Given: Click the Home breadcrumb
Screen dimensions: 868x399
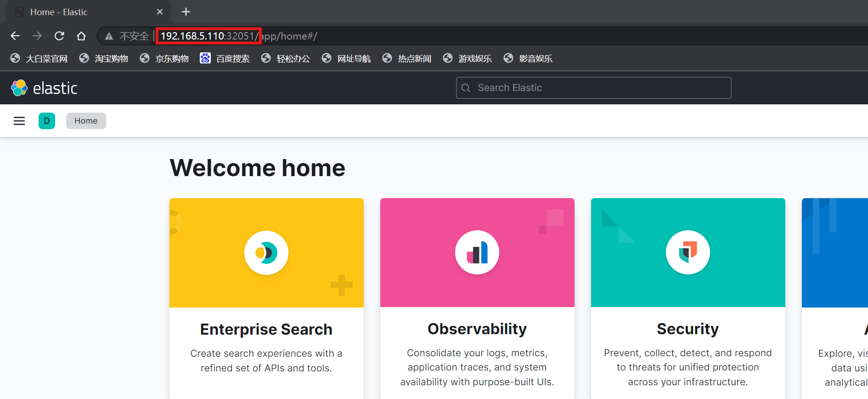Looking at the screenshot, I should coord(86,121).
